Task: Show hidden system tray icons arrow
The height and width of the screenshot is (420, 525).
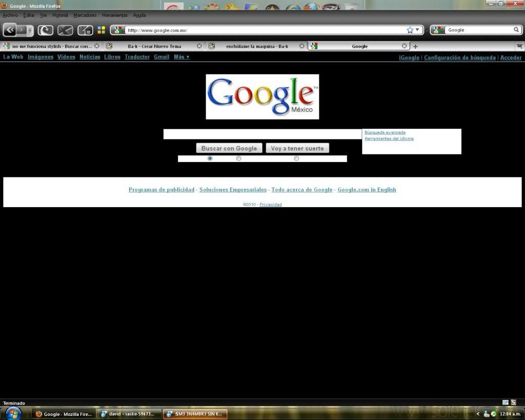Action: click(x=478, y=414)
